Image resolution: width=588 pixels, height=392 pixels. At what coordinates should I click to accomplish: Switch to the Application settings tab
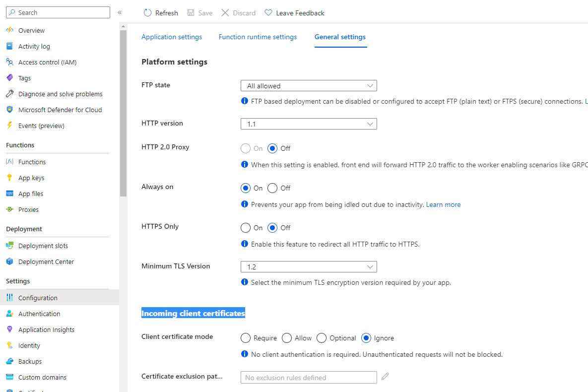[x=172, y=37]
